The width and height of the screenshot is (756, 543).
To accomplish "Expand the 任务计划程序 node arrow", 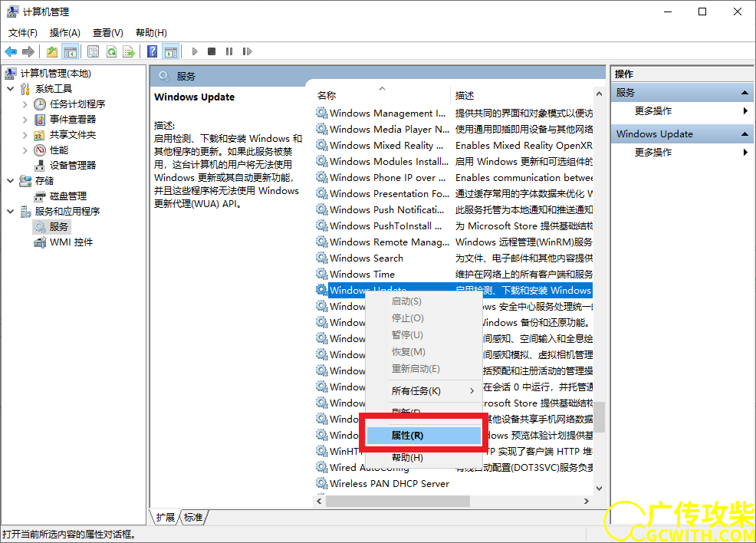I will [x=25, y=104].
